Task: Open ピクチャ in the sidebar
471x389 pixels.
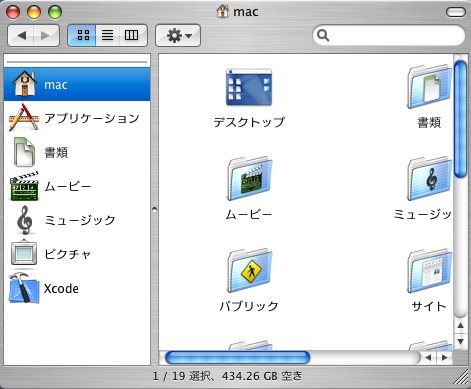Action: [77, 254]
